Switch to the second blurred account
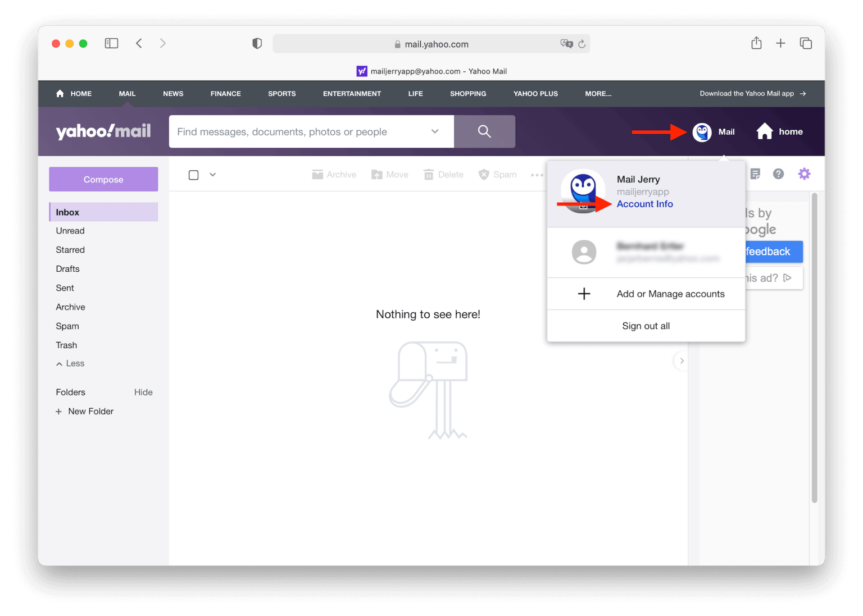 [646, 252]
